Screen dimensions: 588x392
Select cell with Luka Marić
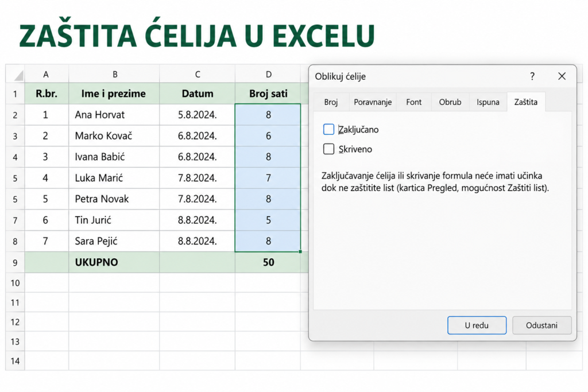114,178
